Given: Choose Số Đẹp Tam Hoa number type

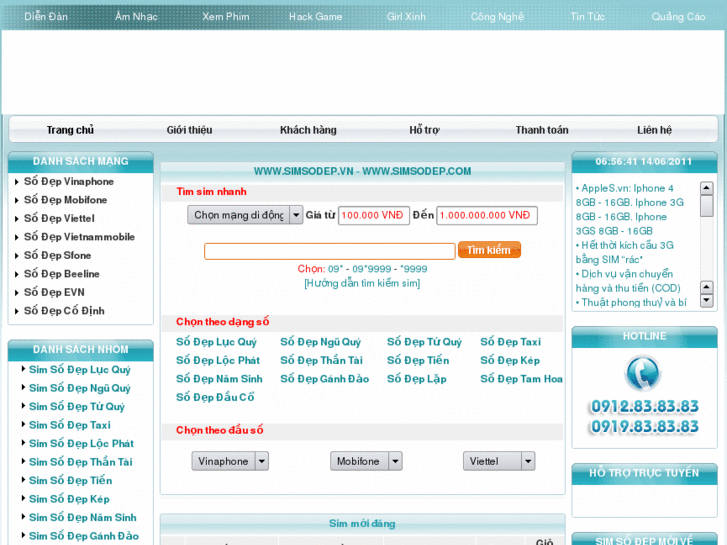Looking at the screenshot, I should click(x=521, y=379).
